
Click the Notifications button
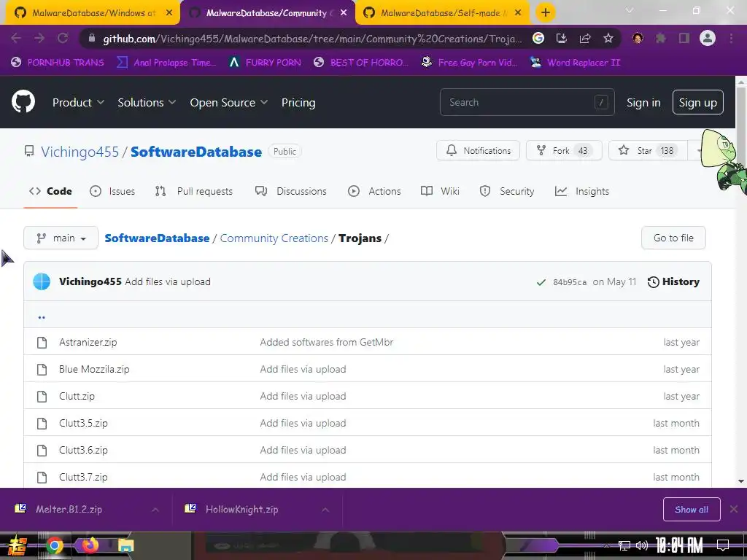[x=478, y=151]
